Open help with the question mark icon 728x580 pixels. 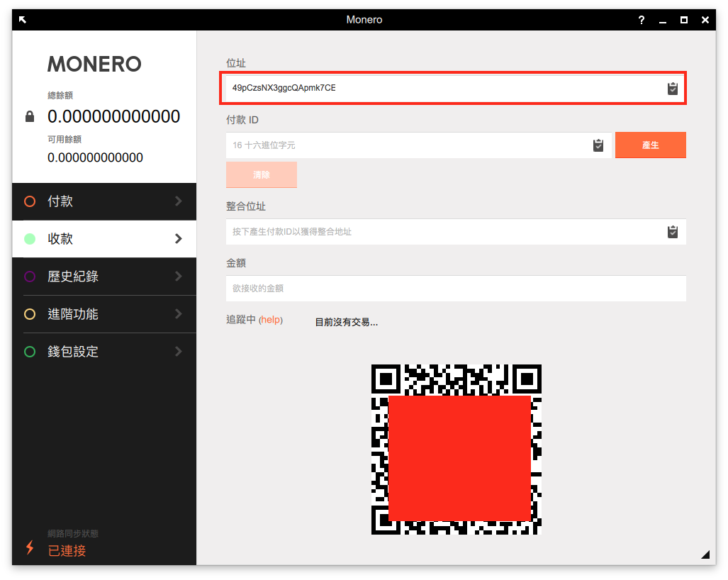point(642,20)
